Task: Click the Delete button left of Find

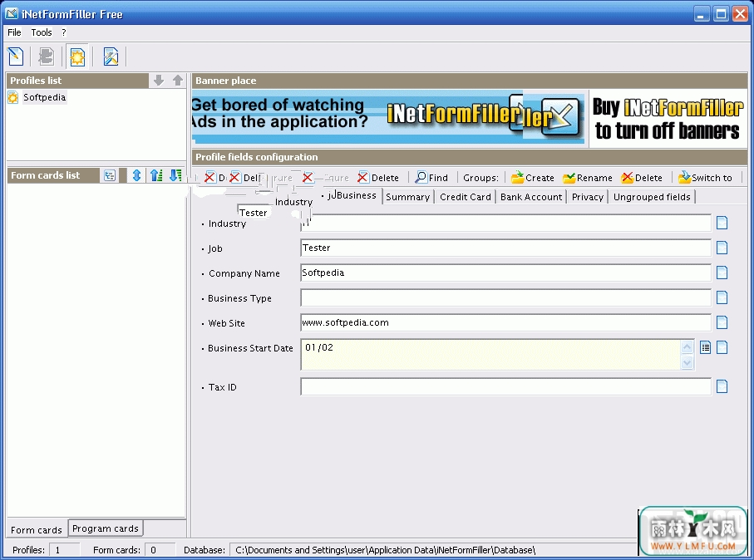Action: (x=378, y=178)
